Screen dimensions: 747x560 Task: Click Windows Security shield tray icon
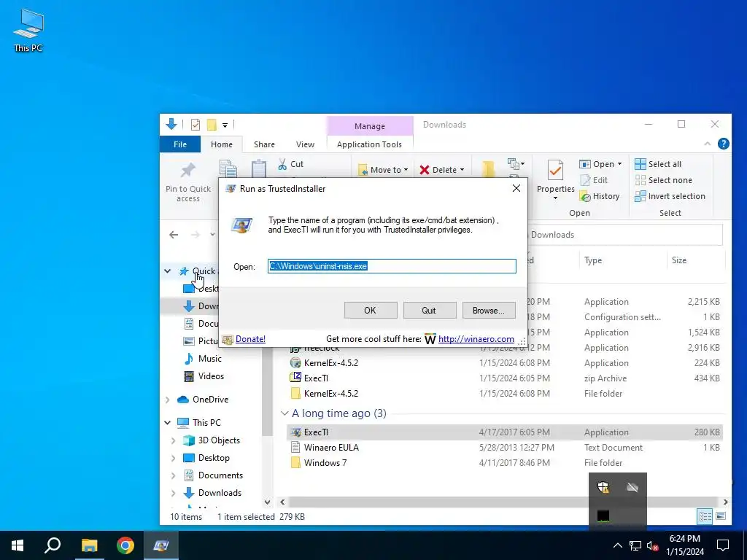point(603,487)
